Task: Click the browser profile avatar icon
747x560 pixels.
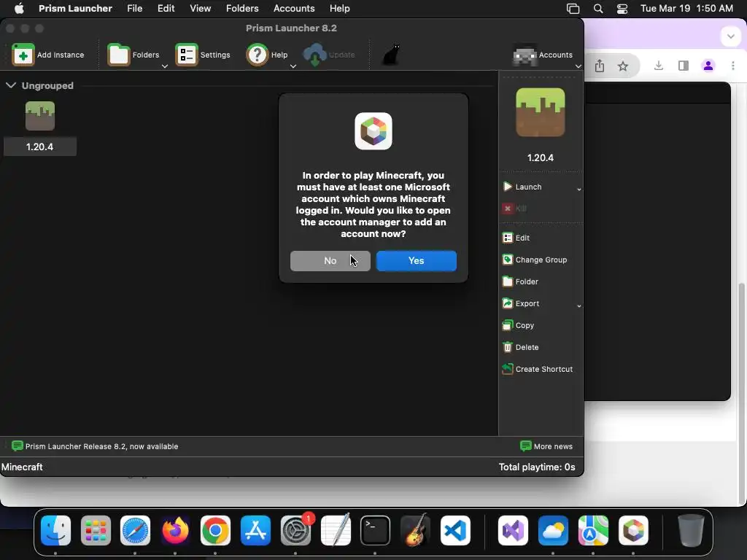Action: [708, 66]
